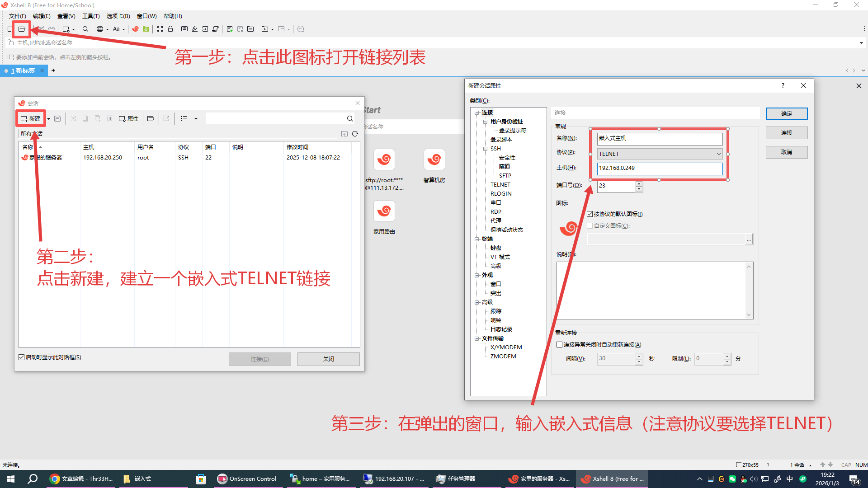868x488 pixels.
Task: Open the encoding globe icon
Action: coord(99,29)
